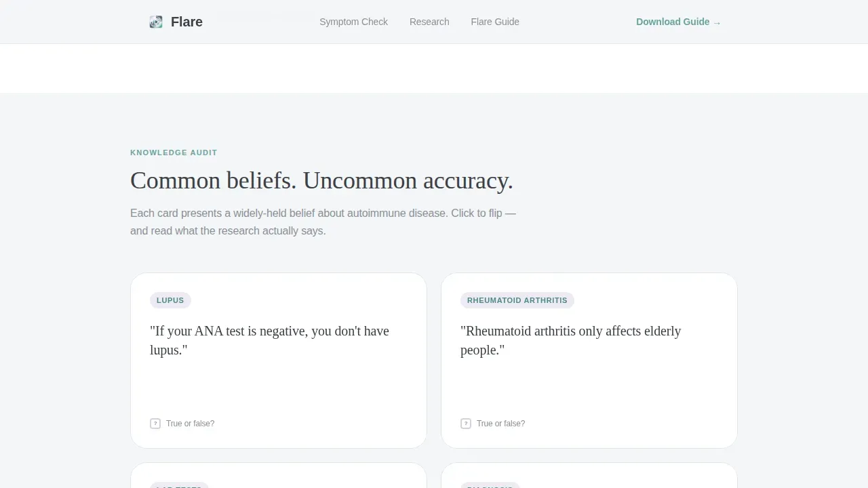Click the Flare brand name
Viewport: 868px width, 488px height.
186,22
